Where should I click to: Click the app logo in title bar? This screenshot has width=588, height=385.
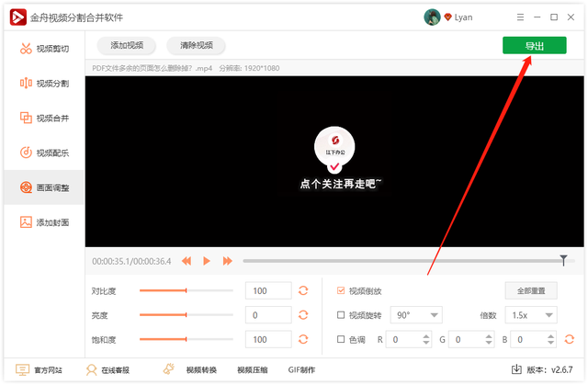pos(17,17)
